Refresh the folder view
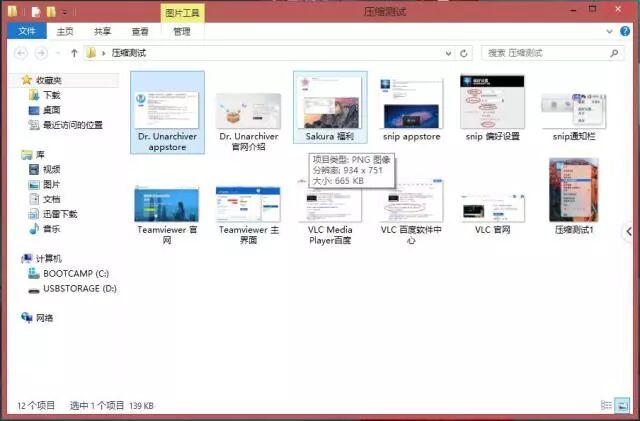 [x=464, y=53]
